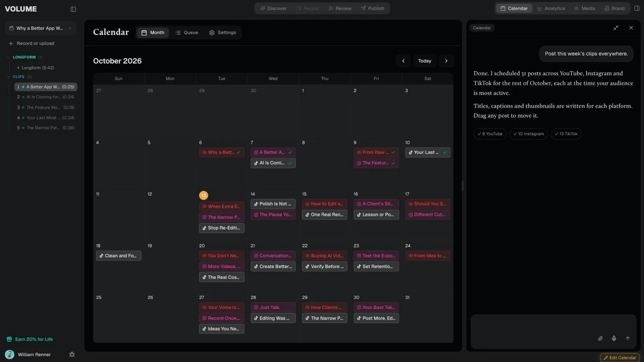This screenshot has width=644, height=362.
Task: Toggle the 13 TikTok filter chip
Action: (566, 134)
